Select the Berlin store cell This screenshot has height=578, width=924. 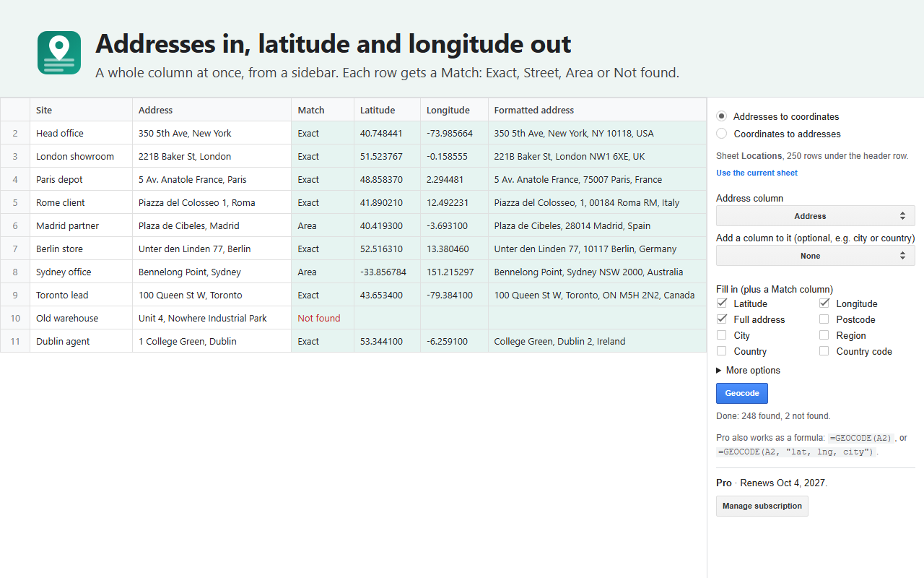click(81, 249)
